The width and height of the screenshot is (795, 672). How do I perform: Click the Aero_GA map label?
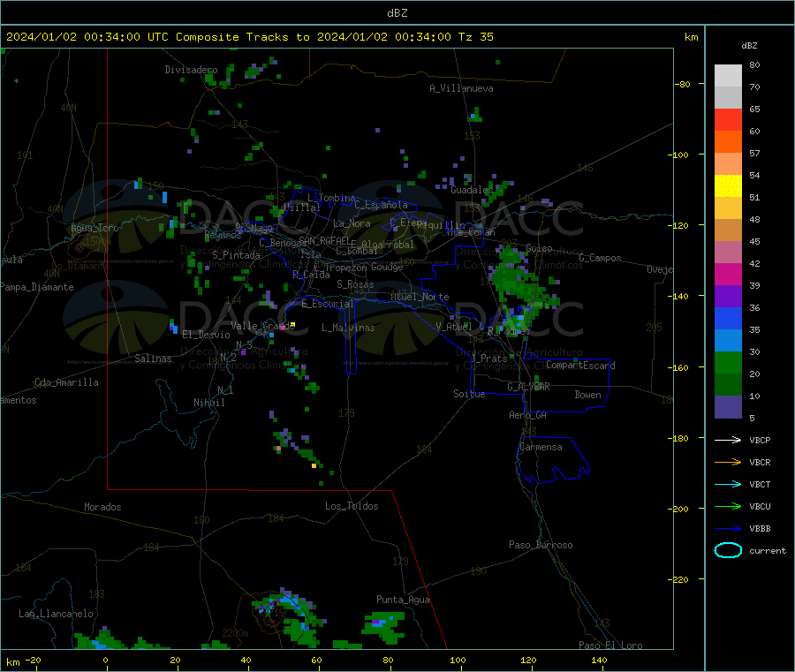click(x=527, y=415)
